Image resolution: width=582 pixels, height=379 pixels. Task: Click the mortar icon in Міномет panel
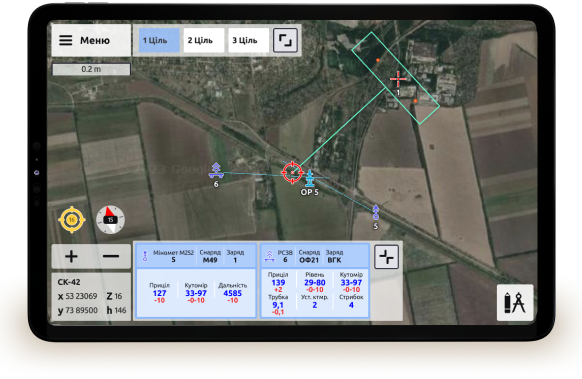point(145,256)
